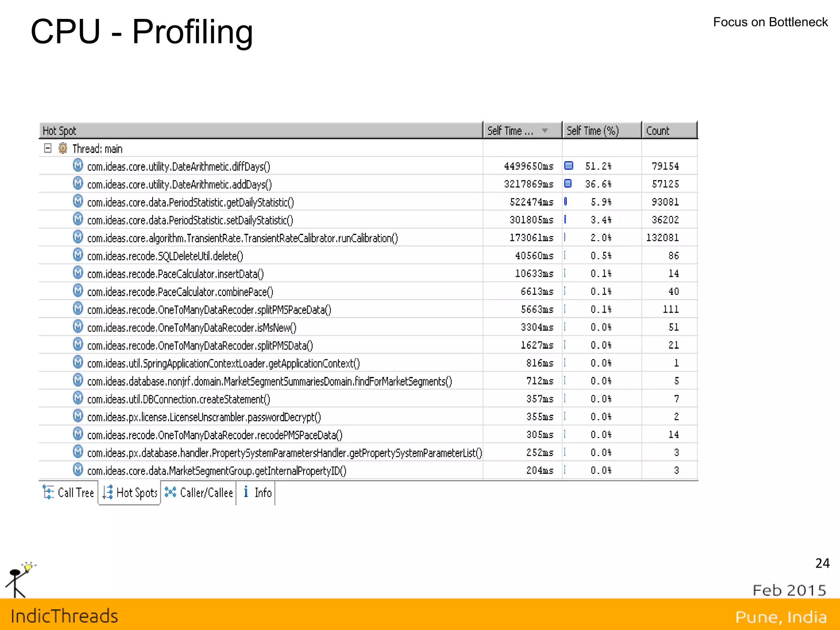Collapse the Thread: main tree node

pyautogui.click(x=48, y=148)
